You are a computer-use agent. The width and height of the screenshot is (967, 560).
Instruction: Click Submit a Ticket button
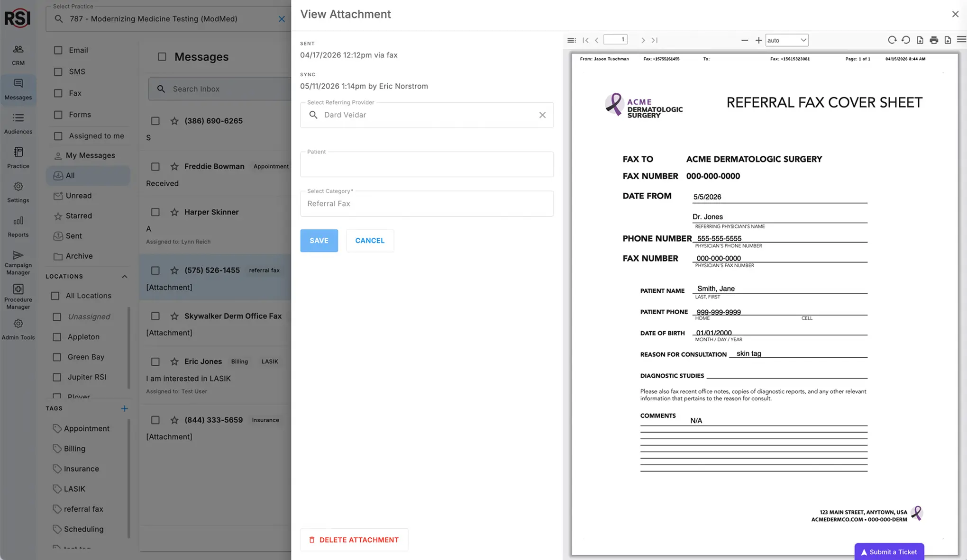tap(889, 551)
